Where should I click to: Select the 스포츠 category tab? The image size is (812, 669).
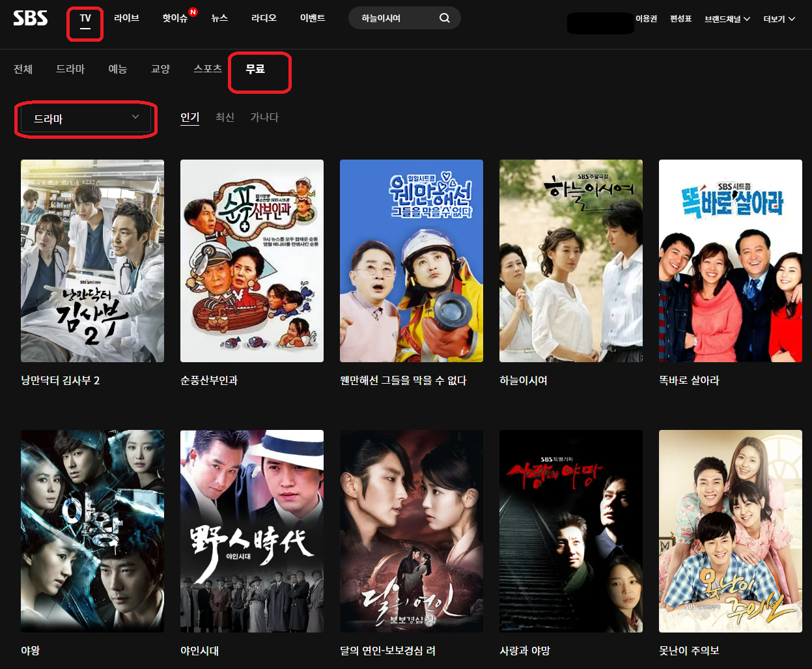(x=208, y=68)
